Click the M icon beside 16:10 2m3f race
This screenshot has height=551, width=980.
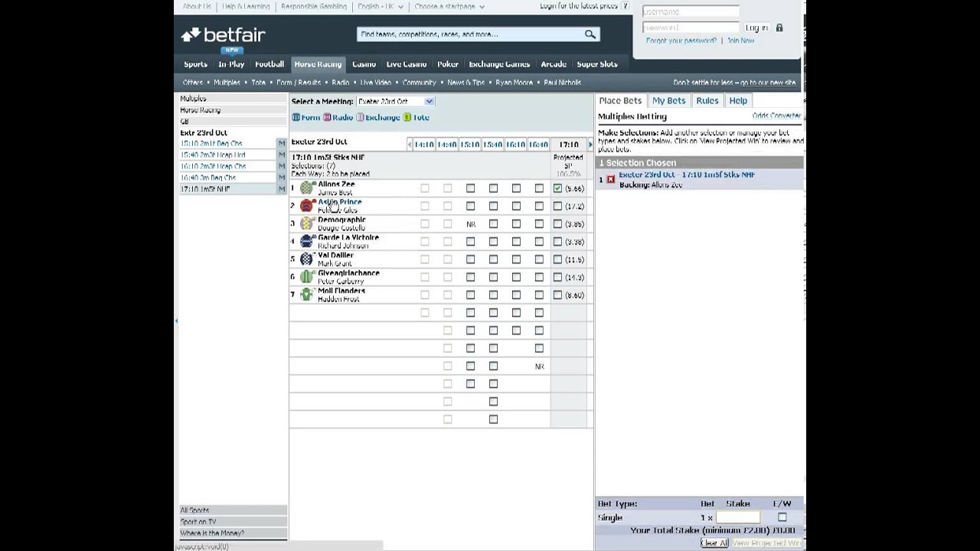(282, 166)
